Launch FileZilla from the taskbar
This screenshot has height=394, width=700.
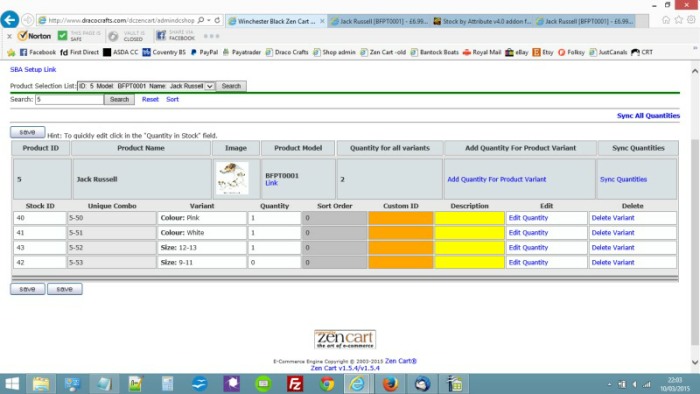[x=295, y=384]
